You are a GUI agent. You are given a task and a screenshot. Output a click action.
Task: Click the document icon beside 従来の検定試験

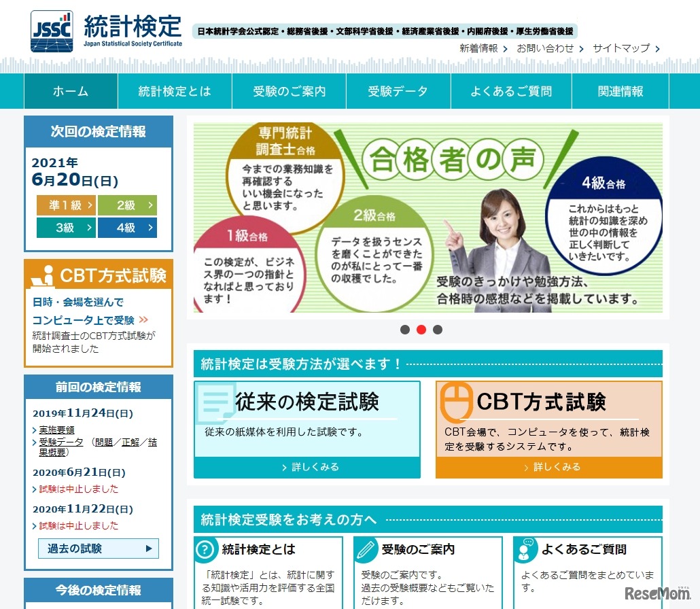[215, 402]
